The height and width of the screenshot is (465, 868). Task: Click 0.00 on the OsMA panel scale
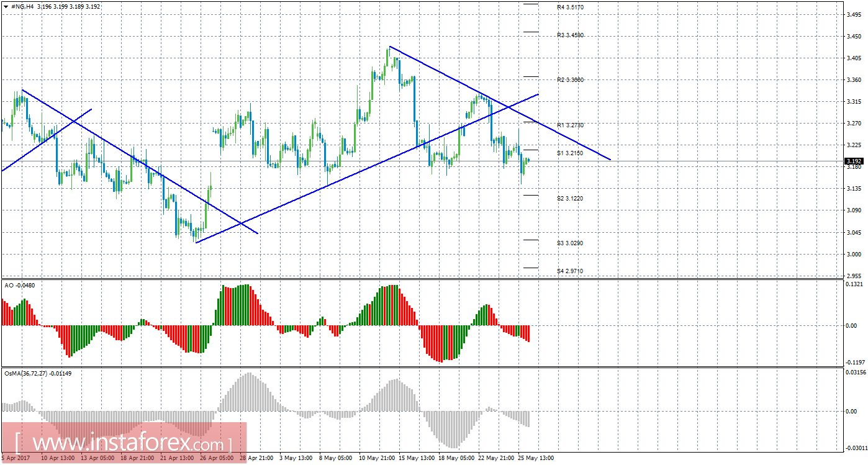pos(852,411)
